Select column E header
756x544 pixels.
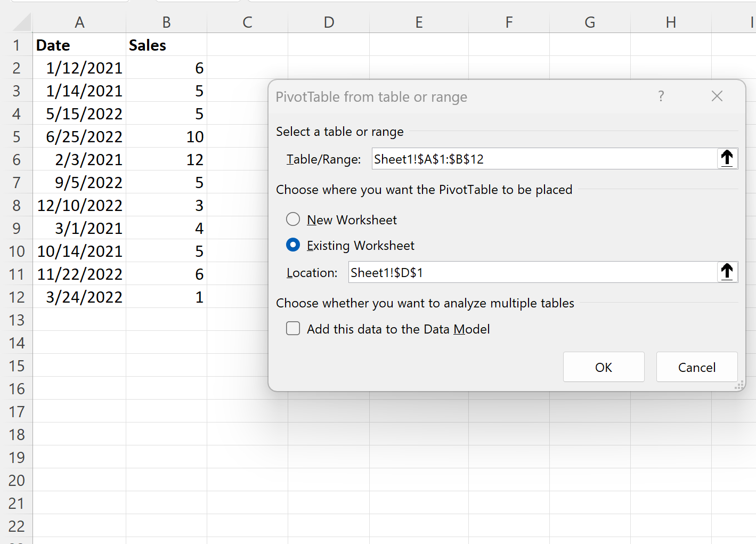coord(419,22)
